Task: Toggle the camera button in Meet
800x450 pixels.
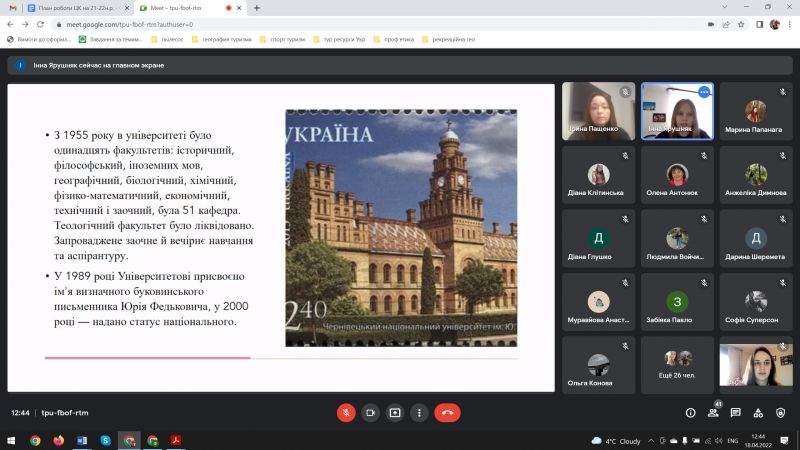Action: (370, 413)
